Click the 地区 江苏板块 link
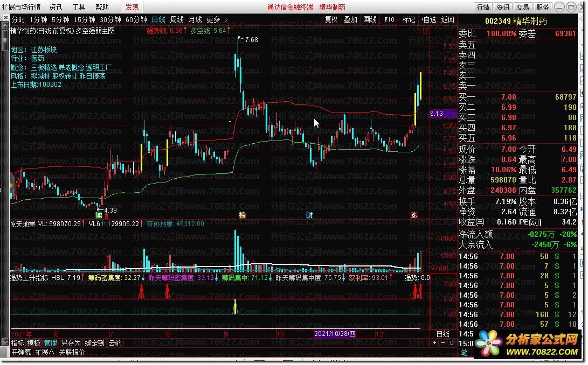Image resolution: width=588 pixels, height=365 pixels. click(x=34, y=50)
